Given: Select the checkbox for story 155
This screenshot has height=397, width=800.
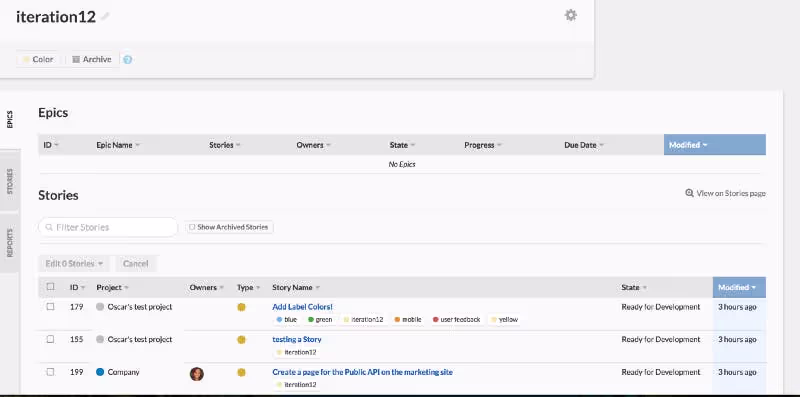Looking at the screenshot, I should coord(50,339).
